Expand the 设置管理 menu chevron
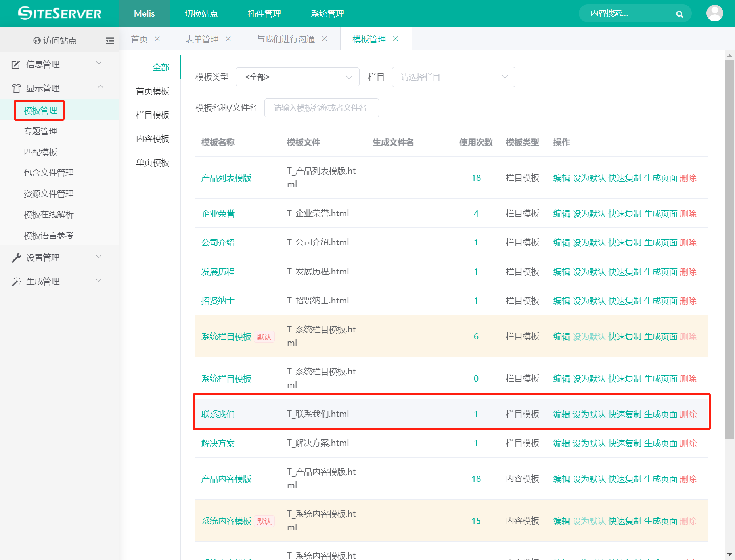This screenshot has height=560, width=735. (99, 257)
